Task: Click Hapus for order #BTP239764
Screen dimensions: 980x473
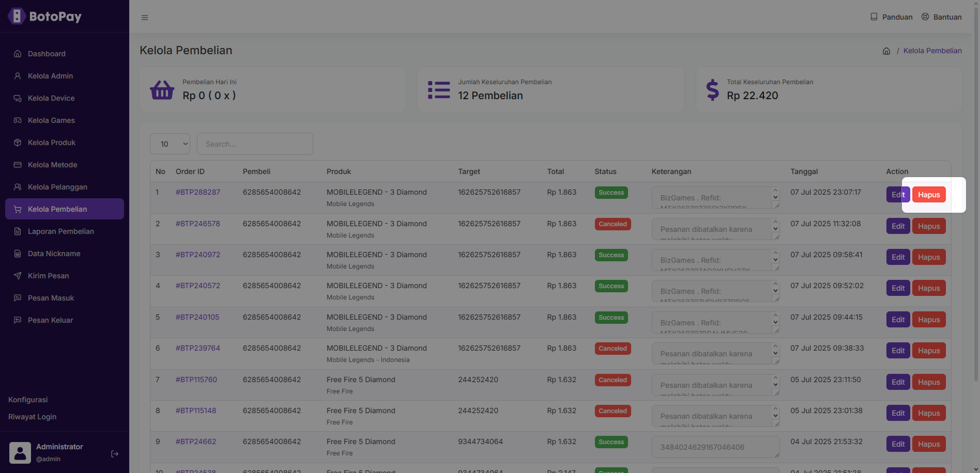Action: [929, 351]
